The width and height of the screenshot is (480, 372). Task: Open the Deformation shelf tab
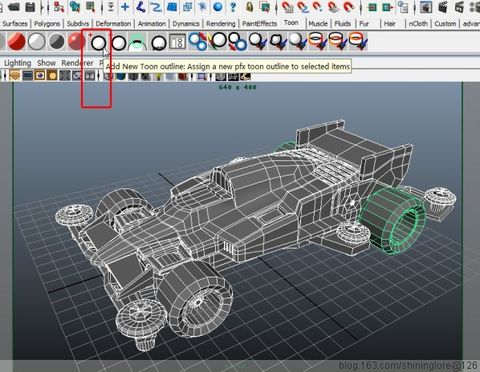[113, 24]
